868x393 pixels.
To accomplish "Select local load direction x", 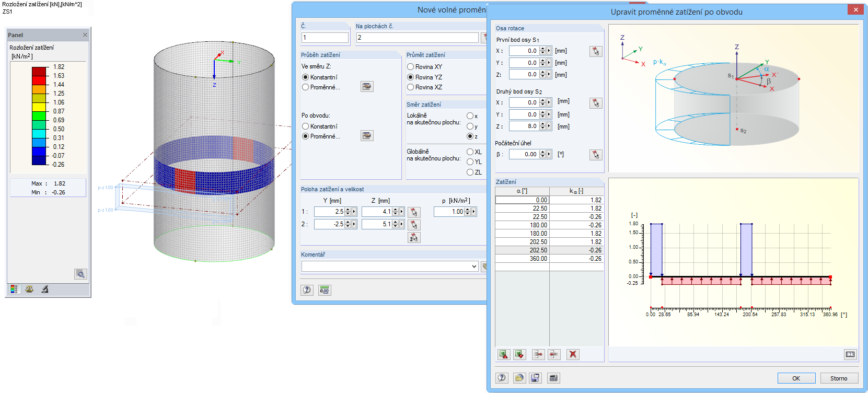I will click(x=470, y=116).
